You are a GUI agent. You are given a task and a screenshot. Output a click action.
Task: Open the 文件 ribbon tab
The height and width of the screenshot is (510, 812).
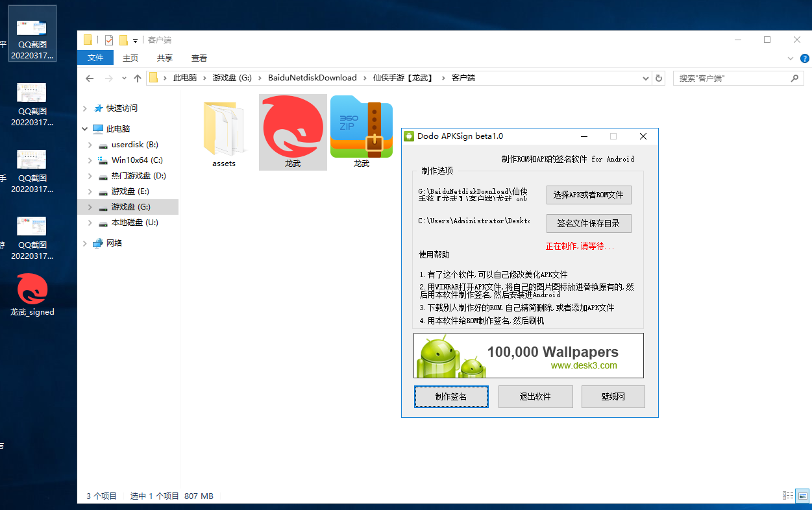tap(95, 58)
